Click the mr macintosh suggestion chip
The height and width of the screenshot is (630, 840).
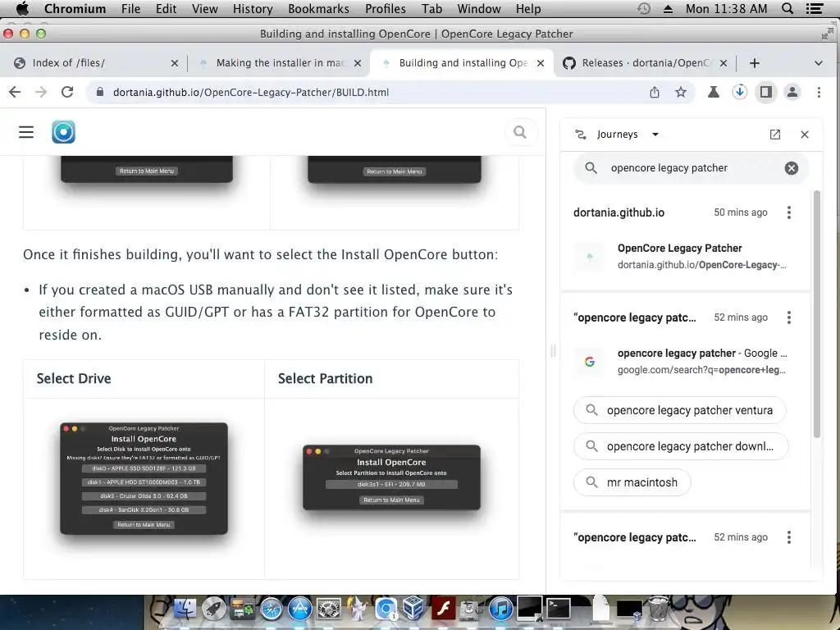tap(632, 482)
